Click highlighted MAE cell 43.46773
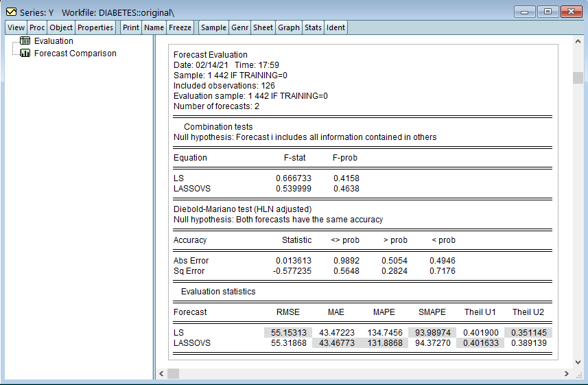 336,343
